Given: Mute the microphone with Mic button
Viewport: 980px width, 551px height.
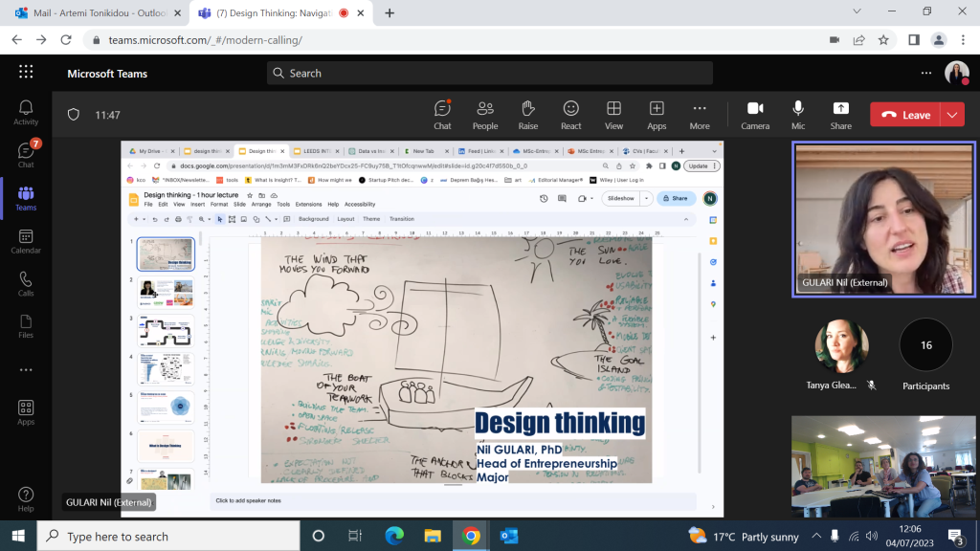Looking at the screenshot, I should coord(798,115).
